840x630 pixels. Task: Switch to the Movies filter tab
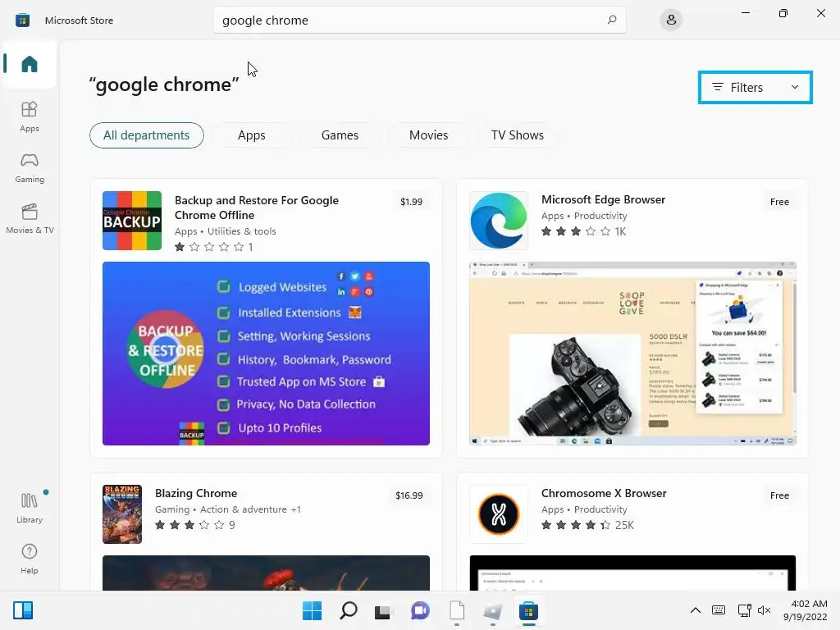coord(428,135)
